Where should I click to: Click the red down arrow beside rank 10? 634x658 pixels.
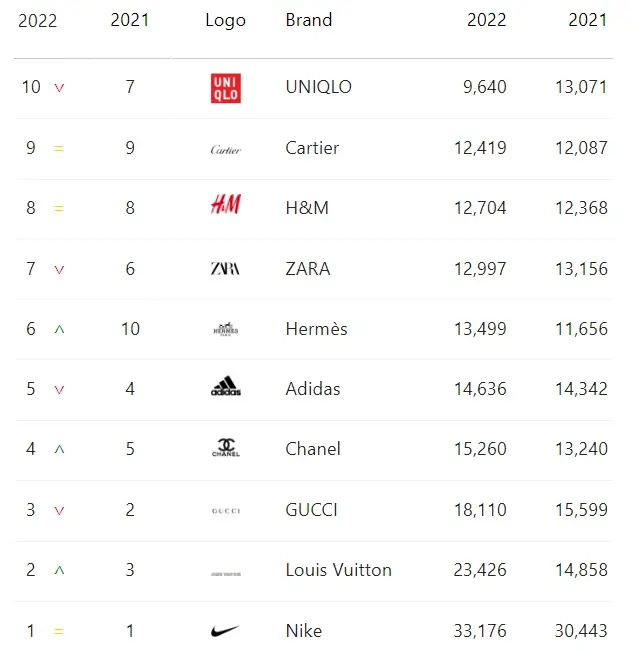(x=59, y=88)
